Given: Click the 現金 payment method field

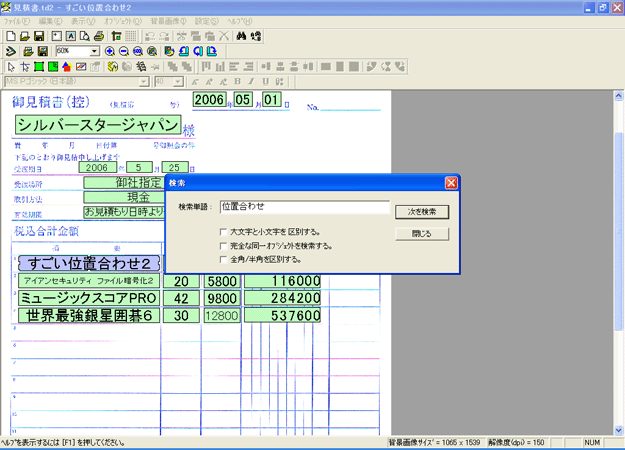Looking at the screenshot, I should click(x=125, y=197).
